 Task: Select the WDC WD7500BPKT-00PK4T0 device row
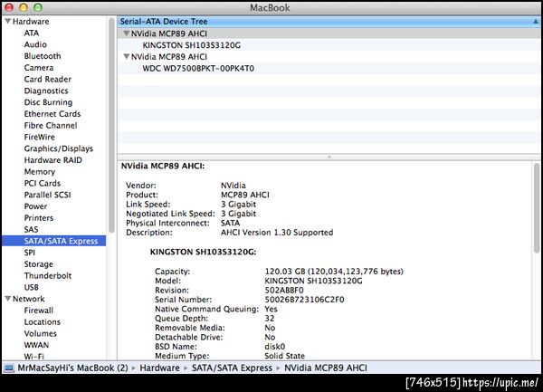[329, 68]
